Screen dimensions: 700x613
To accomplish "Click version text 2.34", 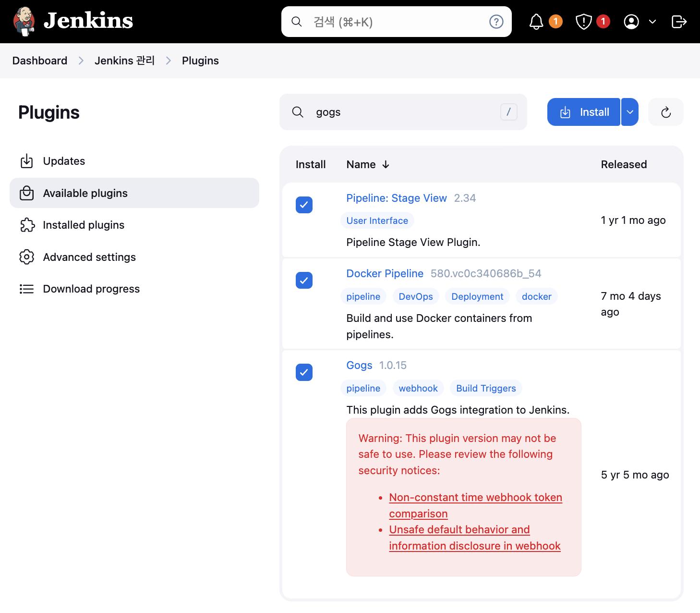I will point(465,198).
